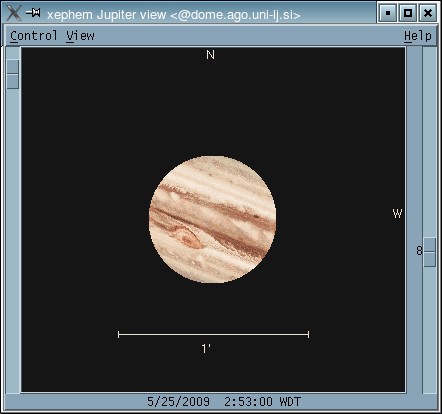Image resolution: width=442 pixels, height=414 pixels.
Task: Open the Control menu
Action: 33,36
